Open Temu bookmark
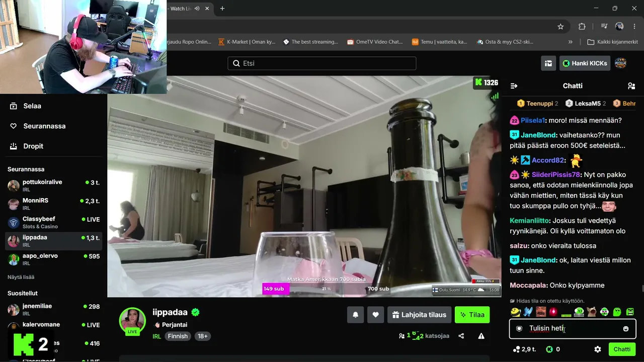 click(440, 42)
